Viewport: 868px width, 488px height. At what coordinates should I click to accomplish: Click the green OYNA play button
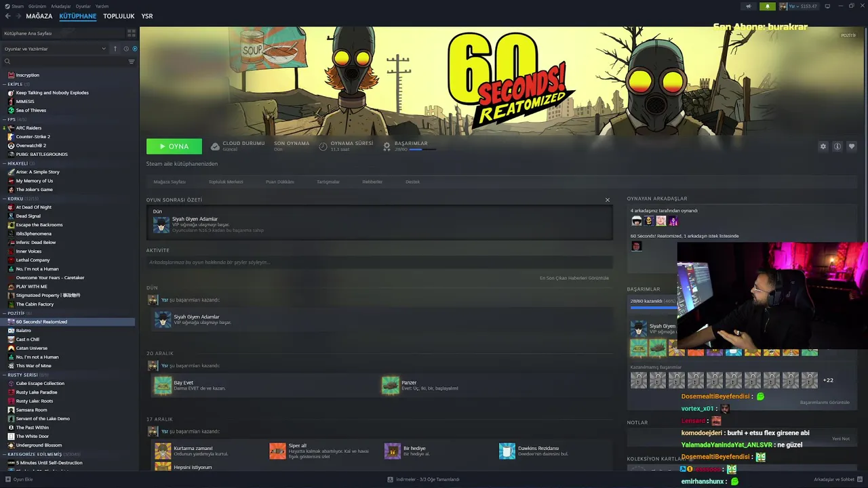(x=174, y=146)
